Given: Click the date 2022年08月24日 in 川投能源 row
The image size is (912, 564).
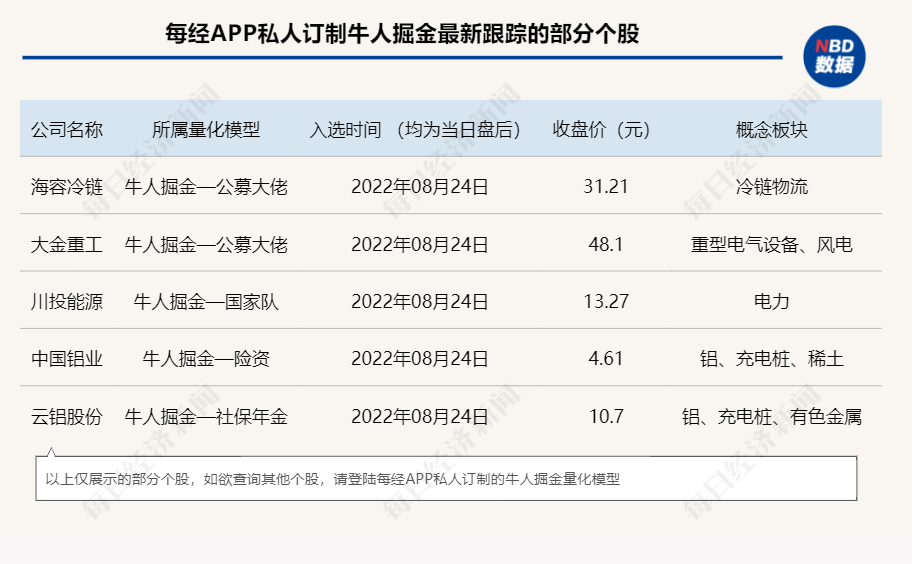Looking at the screenshot, I should pos(419,302).
